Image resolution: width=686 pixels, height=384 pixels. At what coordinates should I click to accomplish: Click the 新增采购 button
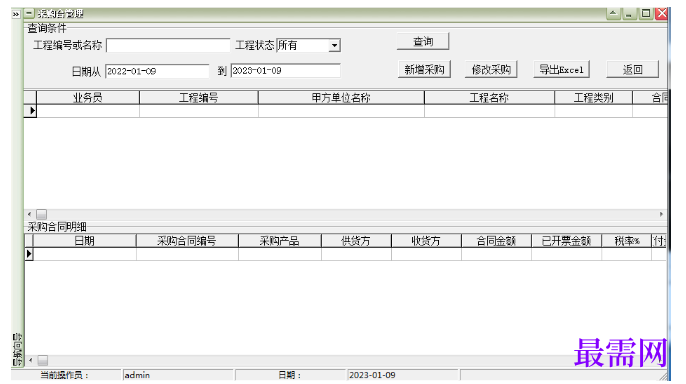(x=424, y=70)
